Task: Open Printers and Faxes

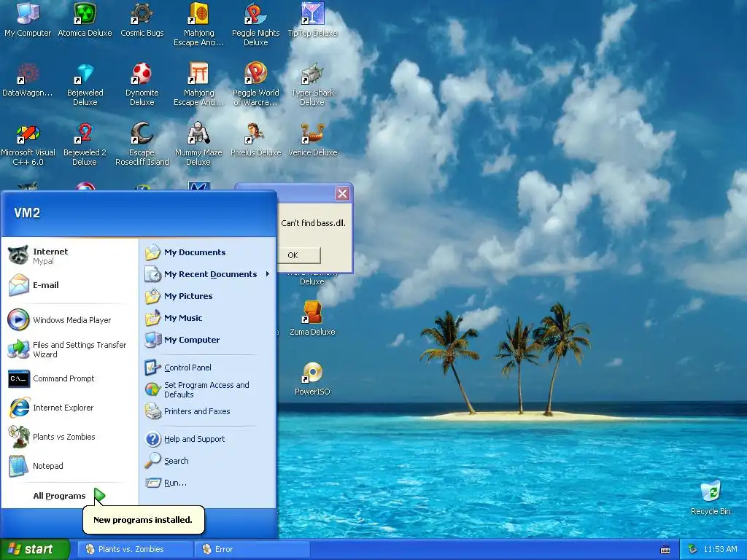Action: pos(208,411)
